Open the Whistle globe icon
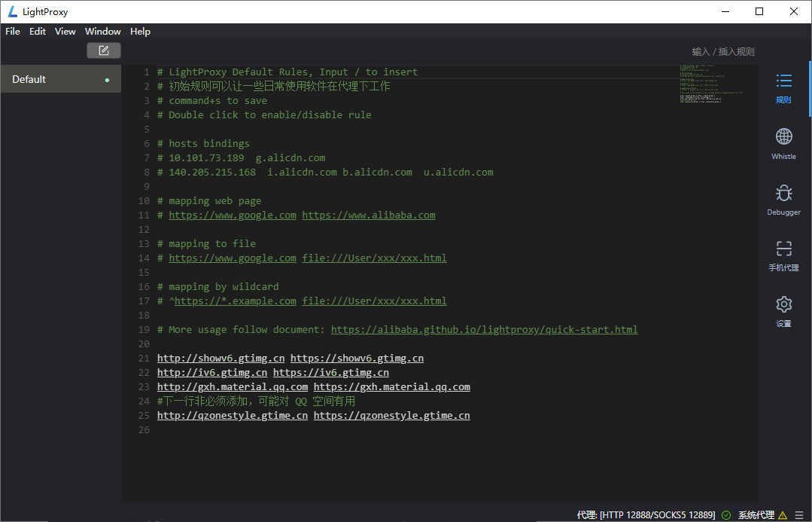Screen dimensions: 812x522 tap(783, 142)
